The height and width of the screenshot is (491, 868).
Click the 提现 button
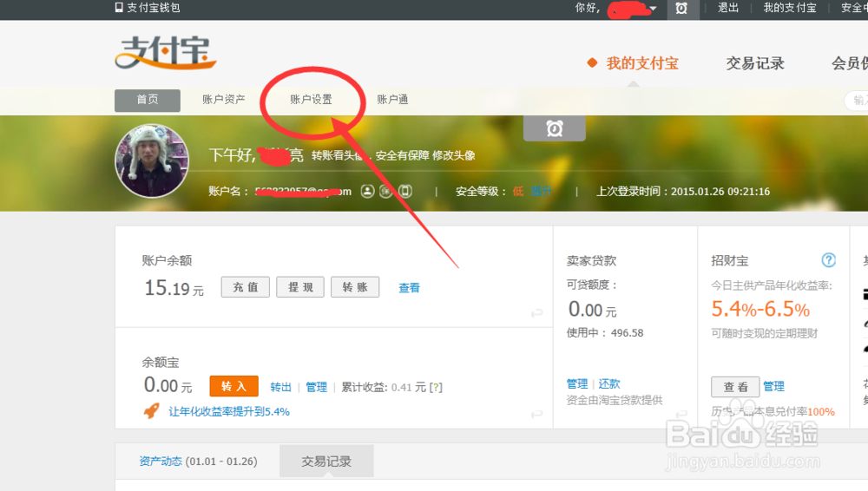pyautogui.click(x=300, y=287)
